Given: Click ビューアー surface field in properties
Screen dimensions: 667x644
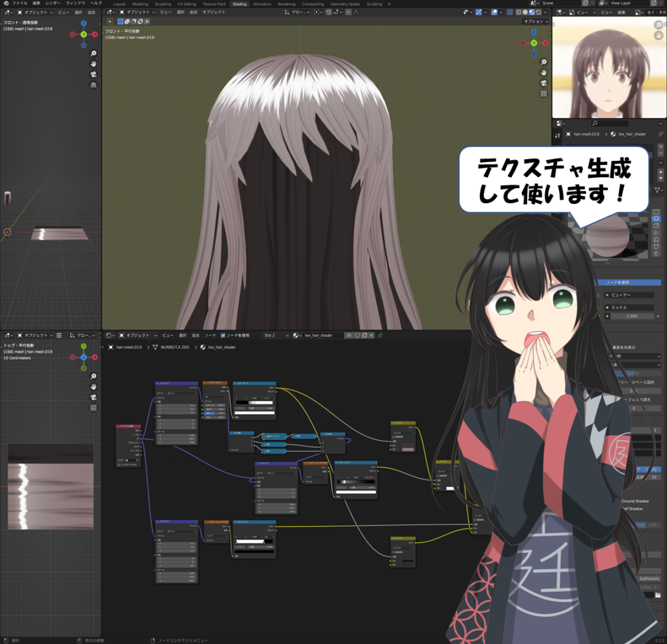Looking at the screenshot, I should point(629,295).
